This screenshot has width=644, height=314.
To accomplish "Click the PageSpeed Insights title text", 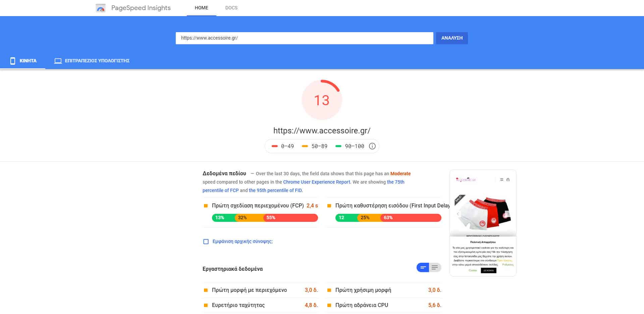I will pos(141,8).
